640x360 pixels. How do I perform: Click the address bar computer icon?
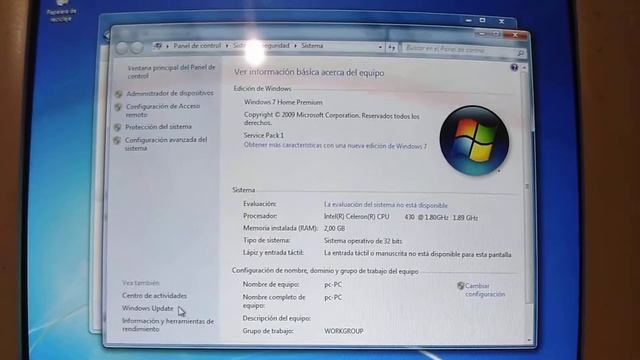158,46
